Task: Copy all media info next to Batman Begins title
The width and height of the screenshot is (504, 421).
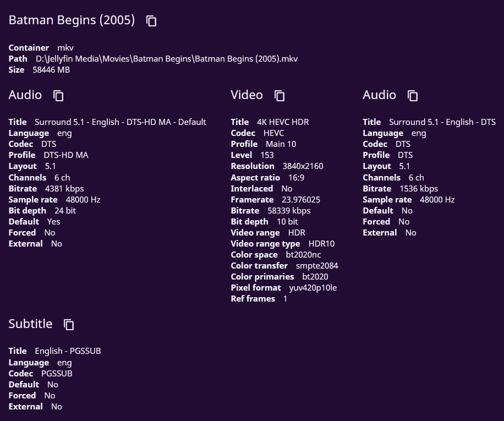Action: click(x=151, y=21)
